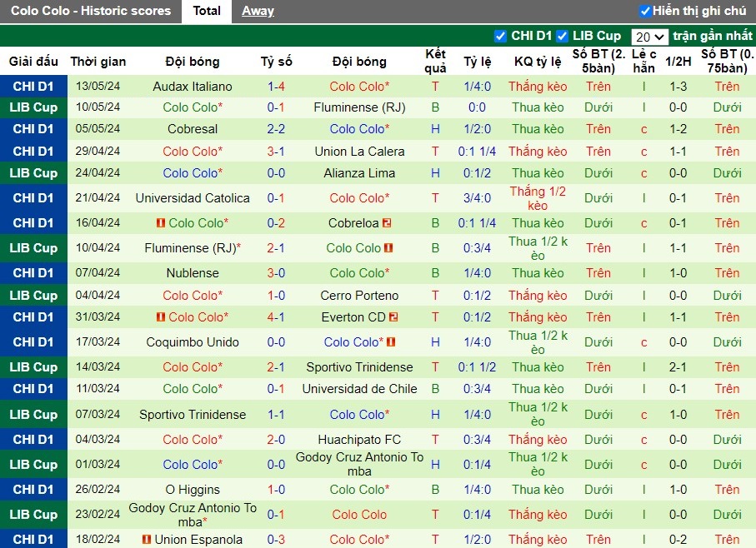Click the Tỷ lệ column header
This screenshot has width=756, height=548.
pos(478,62)
